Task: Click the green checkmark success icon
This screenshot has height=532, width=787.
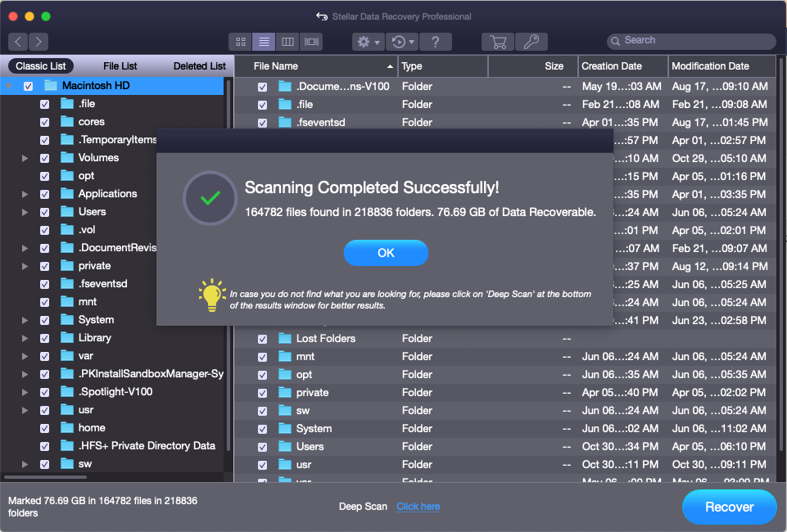Action: pos(210,198)
